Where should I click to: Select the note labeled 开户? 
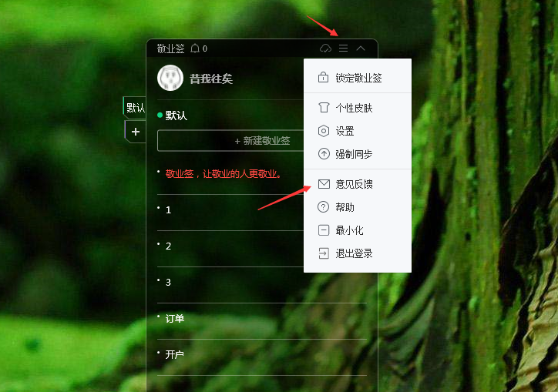pos(175,355)
